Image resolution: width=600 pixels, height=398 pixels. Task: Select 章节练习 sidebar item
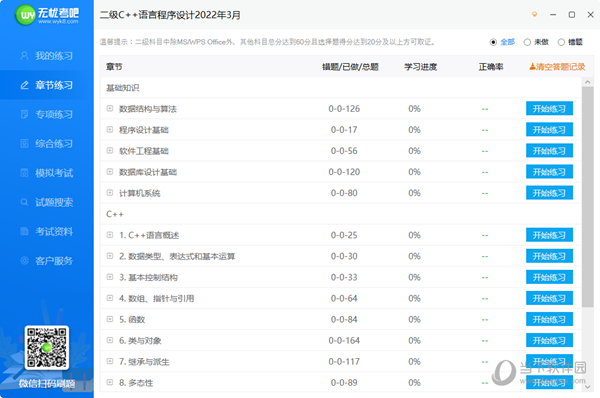(x=47, y=85)
